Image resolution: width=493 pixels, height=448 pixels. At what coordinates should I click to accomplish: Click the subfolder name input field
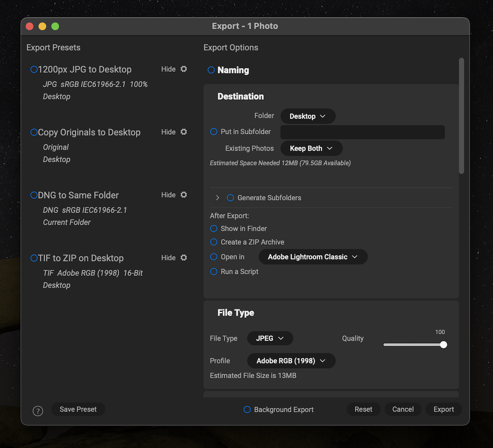[x=362, y=132]
